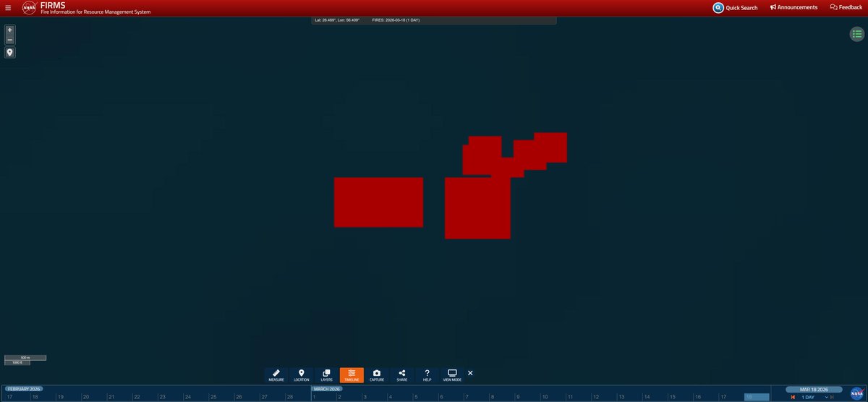Viewport: 868px width, 402px height.
Task: Click the FIRES date readout text
Action: pyautogui.click(x=396, y=20)
